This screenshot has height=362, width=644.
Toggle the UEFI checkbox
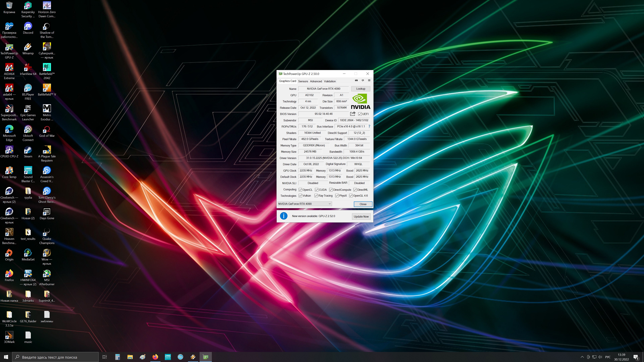click(360, 114)
